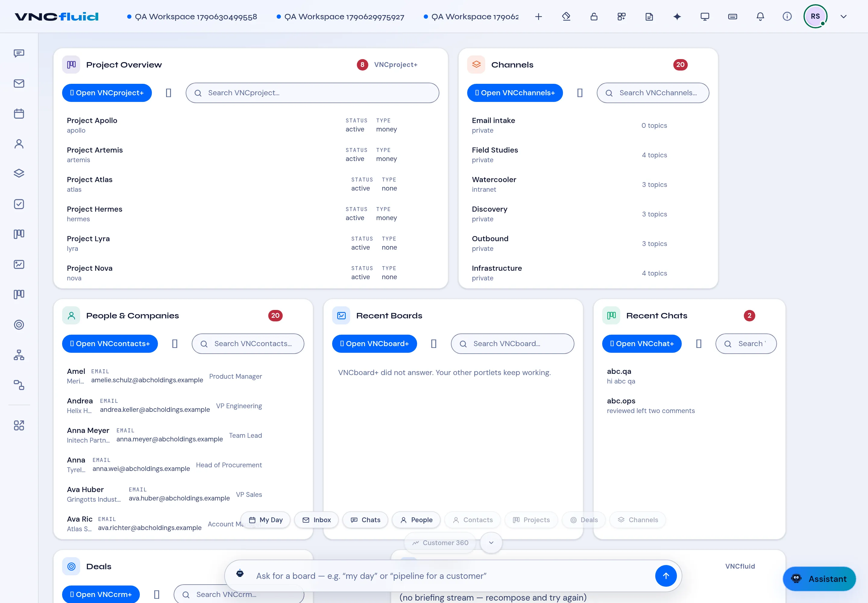Image resolution: width=868 pixels, height=603 pixels.
Task: Click the Project Overview panel icon
Action: point(71,65)
